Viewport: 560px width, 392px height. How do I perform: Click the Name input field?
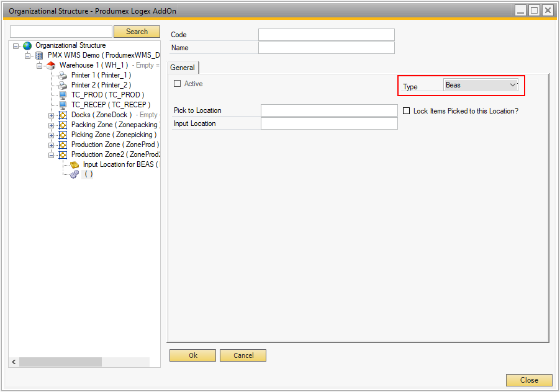tap(327, 48)
